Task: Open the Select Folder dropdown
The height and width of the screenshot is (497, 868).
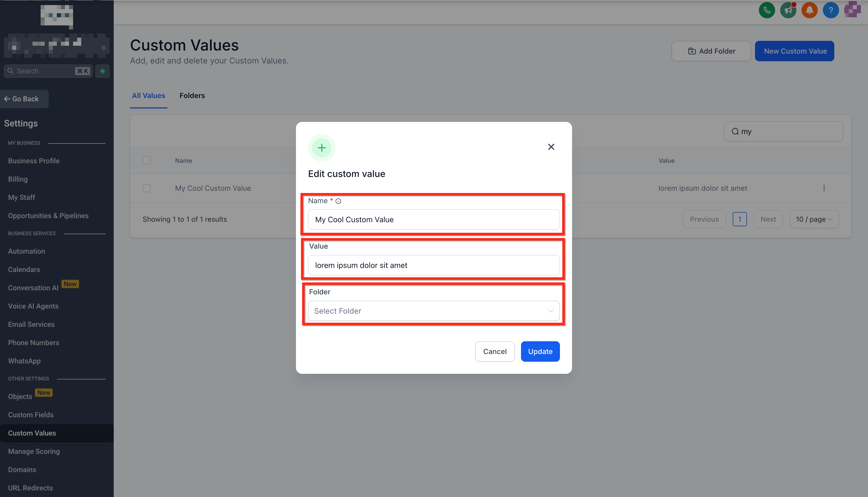Action: coord(433,311)
